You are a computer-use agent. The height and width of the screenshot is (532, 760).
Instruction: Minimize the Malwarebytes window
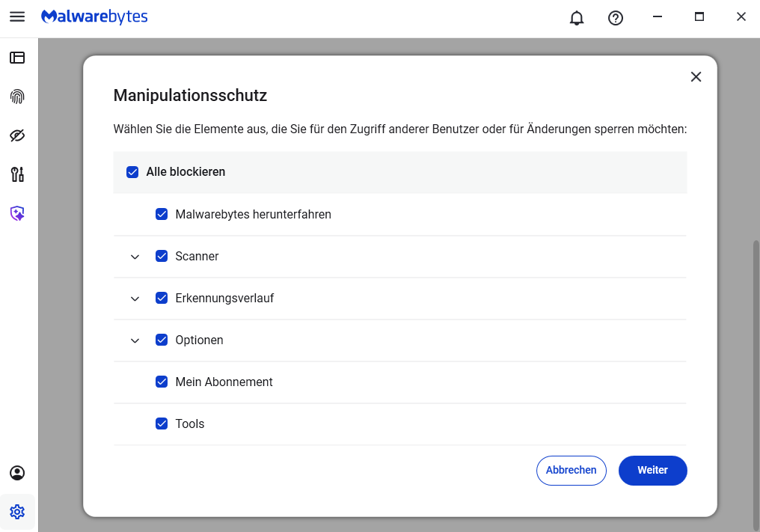(x=658, y=16)
